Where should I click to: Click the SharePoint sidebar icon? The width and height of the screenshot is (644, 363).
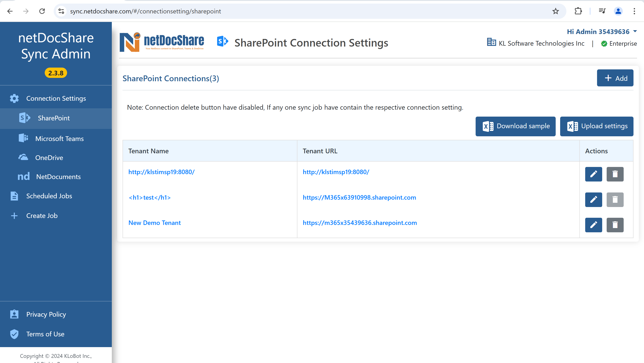point(25,118)
